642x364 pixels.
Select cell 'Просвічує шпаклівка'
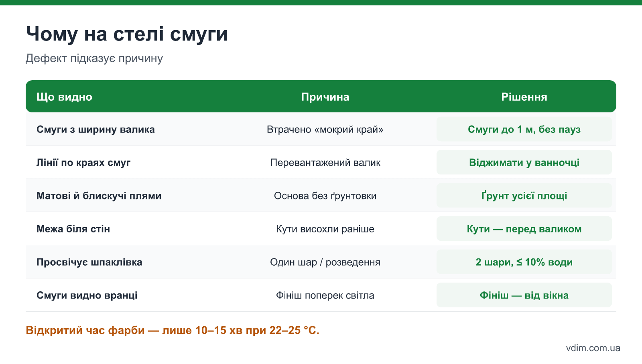[x=89, y=262]
